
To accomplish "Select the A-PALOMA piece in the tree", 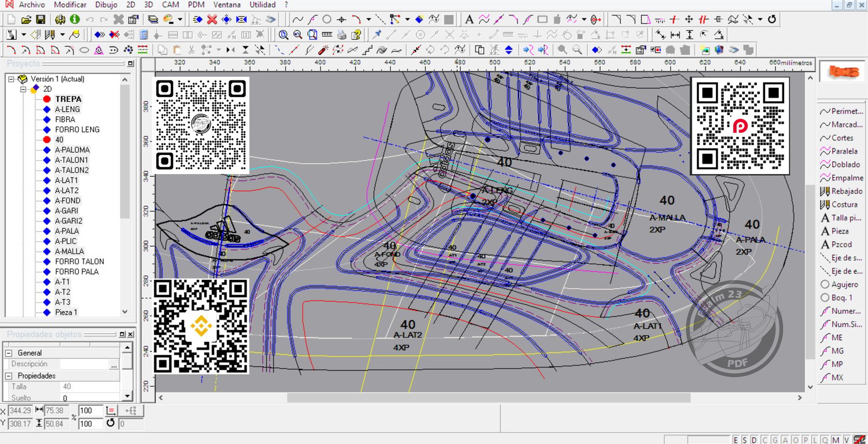I will pos(72,150).
